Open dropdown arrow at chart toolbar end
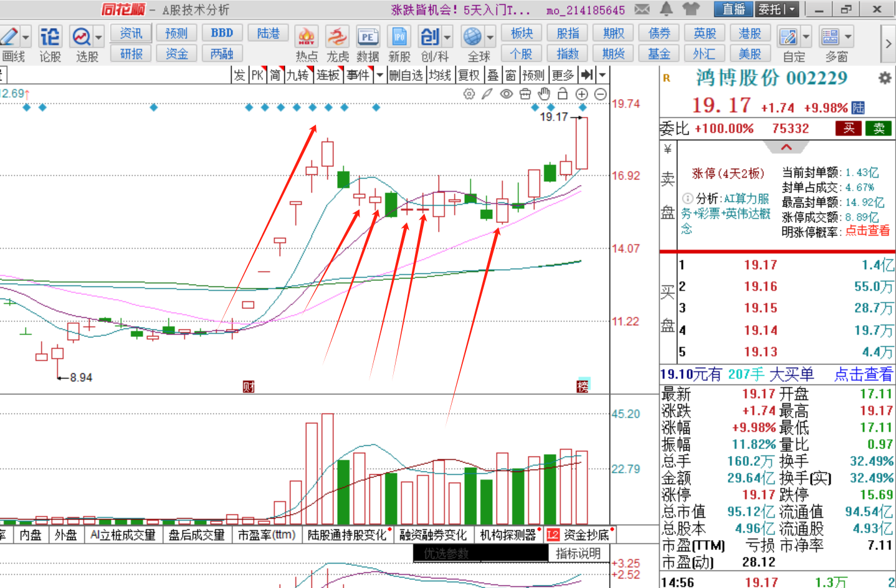The width and height of the screenshot is (896, 588). 602,75
